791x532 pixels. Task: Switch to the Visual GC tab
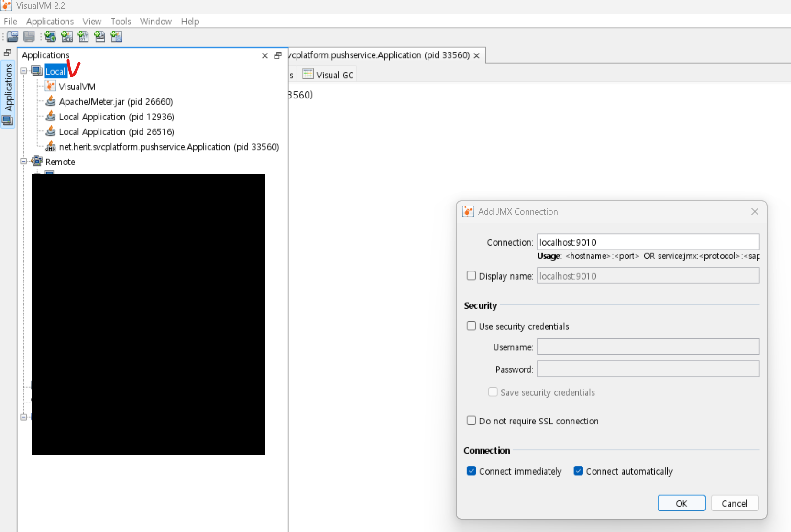(x=328, y=75)
